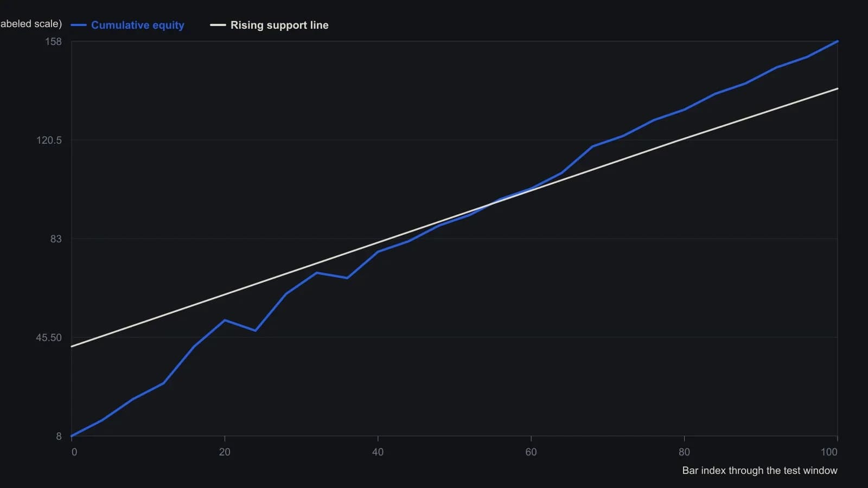Viewport: 868px width, 488px height.
Task: Click the white Rising support line swatch
Action: [218, 25]
